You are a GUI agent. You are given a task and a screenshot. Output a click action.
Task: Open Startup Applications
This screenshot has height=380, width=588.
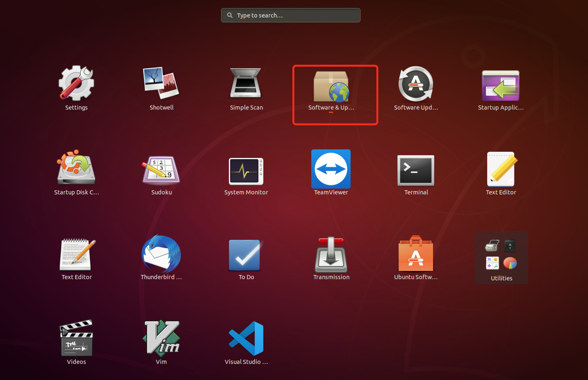pyautogui.click(x=501, y=85)
